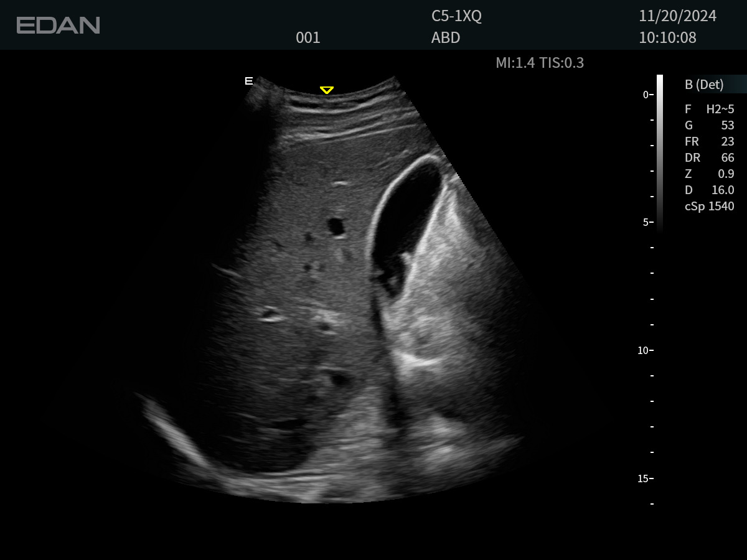This screenshot has width=747, height=560.
Task: Click the E probe orientation marker
Action: [x=248, y=81]
